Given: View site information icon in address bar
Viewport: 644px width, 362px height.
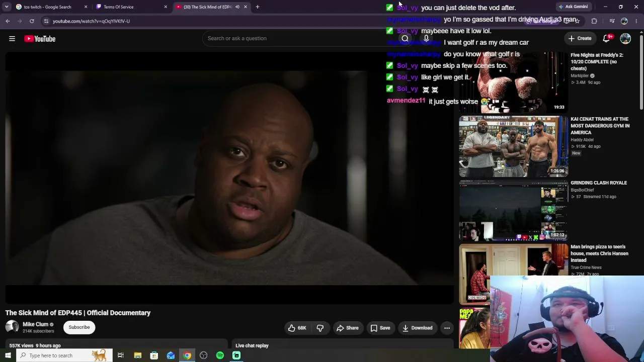Looking at the screenshot, I should (x=46, y=21).
